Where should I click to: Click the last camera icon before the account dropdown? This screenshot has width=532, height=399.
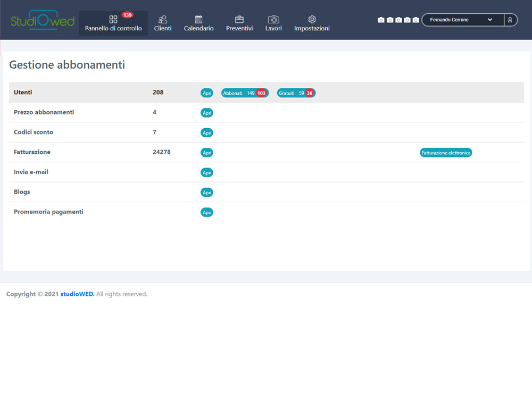[x=415, y=20]
